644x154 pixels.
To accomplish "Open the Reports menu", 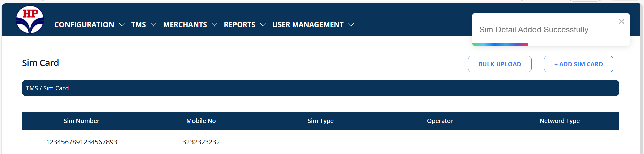I will pyautogui.click(x=240, y=25).
